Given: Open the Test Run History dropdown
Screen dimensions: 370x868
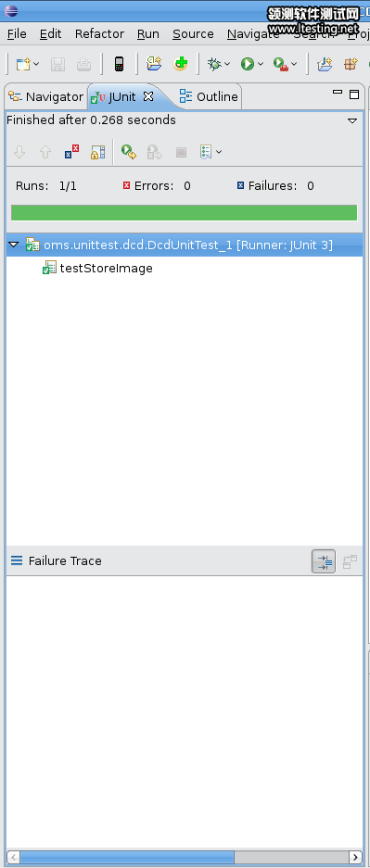Looking at the screenshot, I should tap(211, 152).
